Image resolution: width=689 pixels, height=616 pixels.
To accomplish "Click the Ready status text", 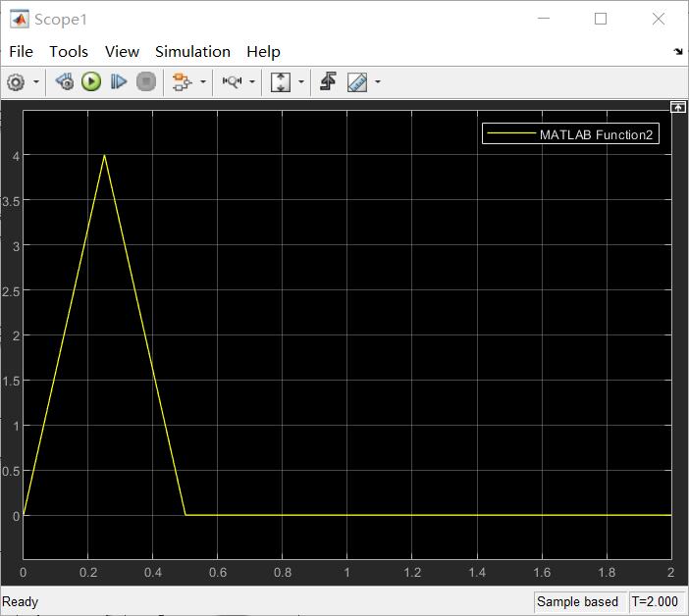I will point(21,601).
